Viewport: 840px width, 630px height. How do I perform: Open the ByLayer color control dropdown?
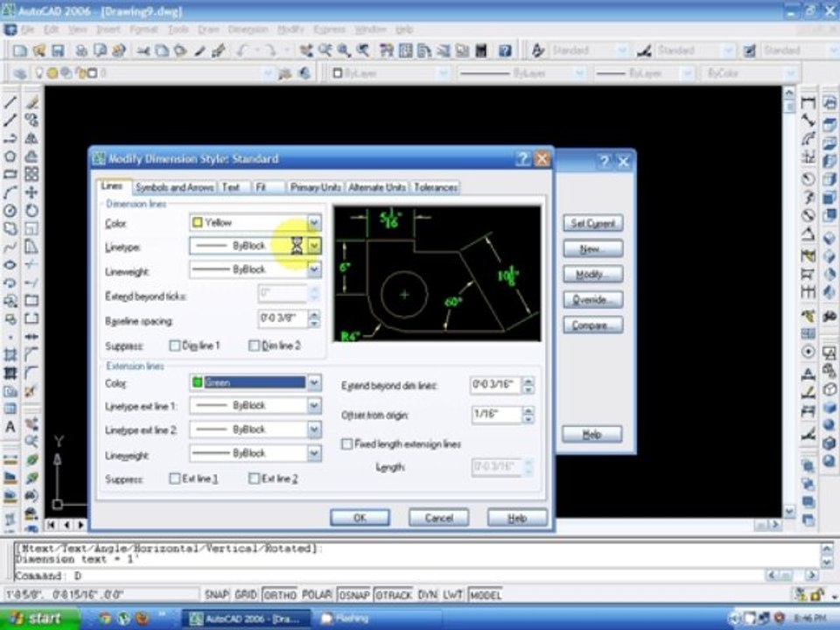click(x=444, y=73)
